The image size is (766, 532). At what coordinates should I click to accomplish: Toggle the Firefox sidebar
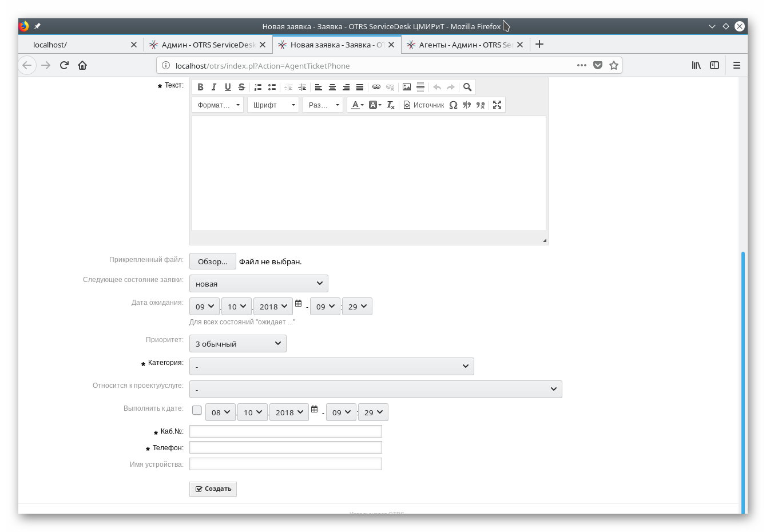tap(715, 65)
